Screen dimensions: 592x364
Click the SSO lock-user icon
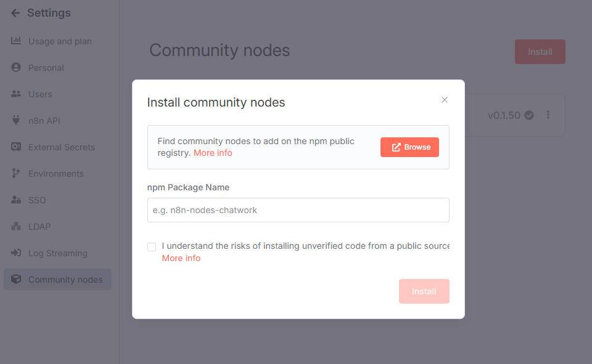click(16, 200)
